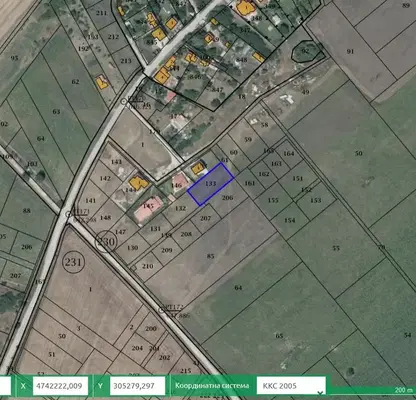416x400 pixels.
Task: Select parcel 63 in left fields
Action: click(56, 111)
